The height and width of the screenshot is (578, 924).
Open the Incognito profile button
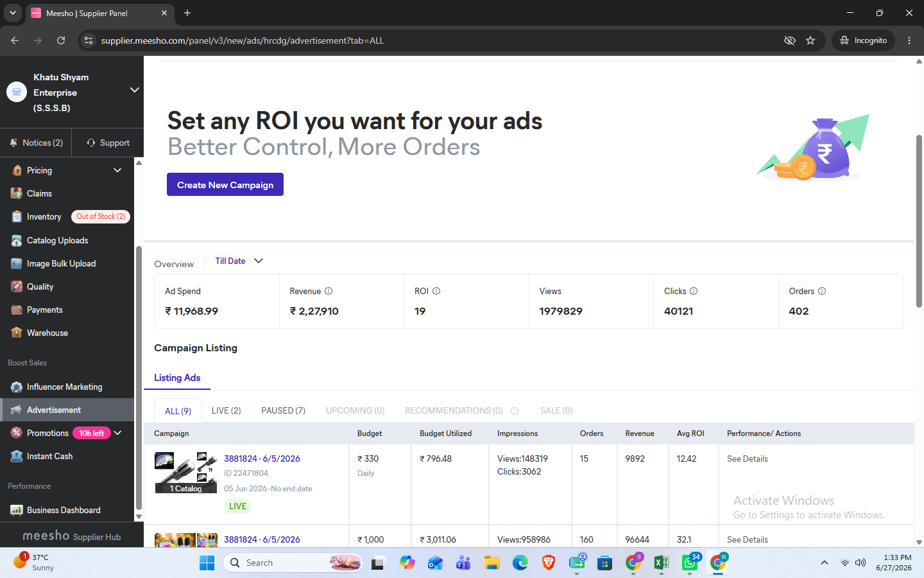point(863,40)
